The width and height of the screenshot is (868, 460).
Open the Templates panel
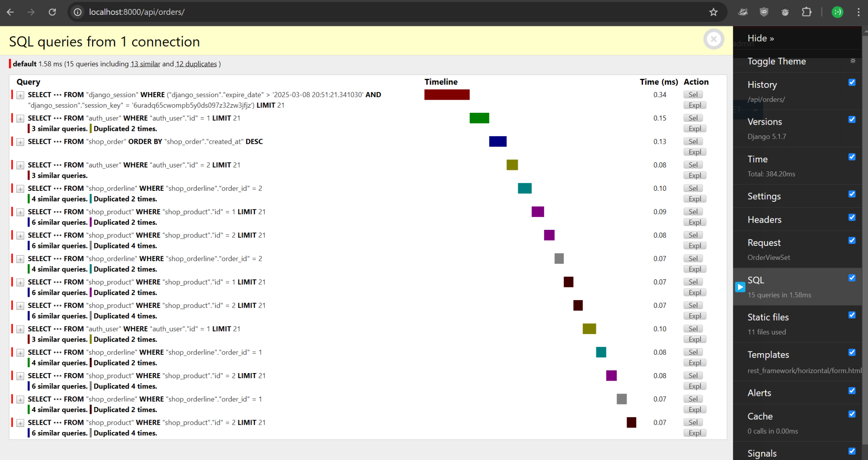click(x=768, y=354)
